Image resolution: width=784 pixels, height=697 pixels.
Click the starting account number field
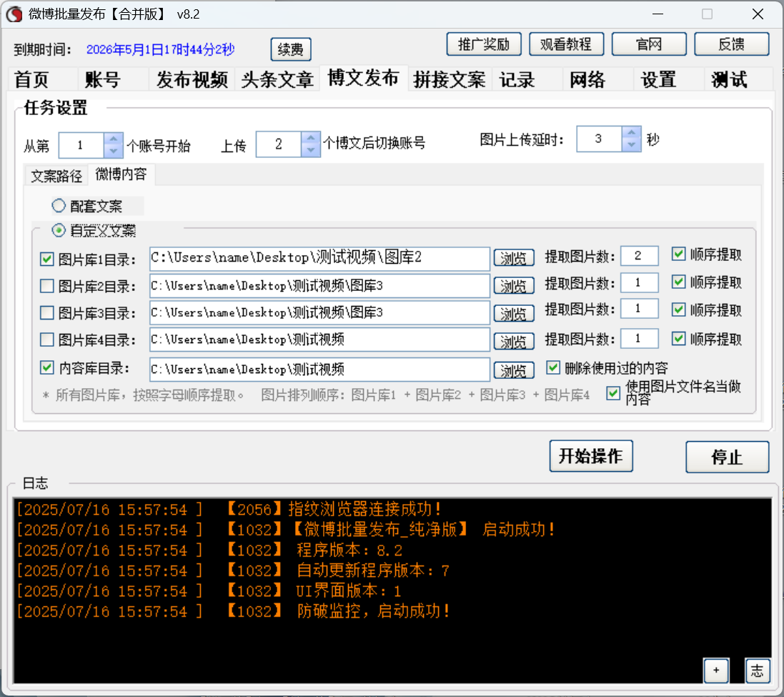(81, 145)
